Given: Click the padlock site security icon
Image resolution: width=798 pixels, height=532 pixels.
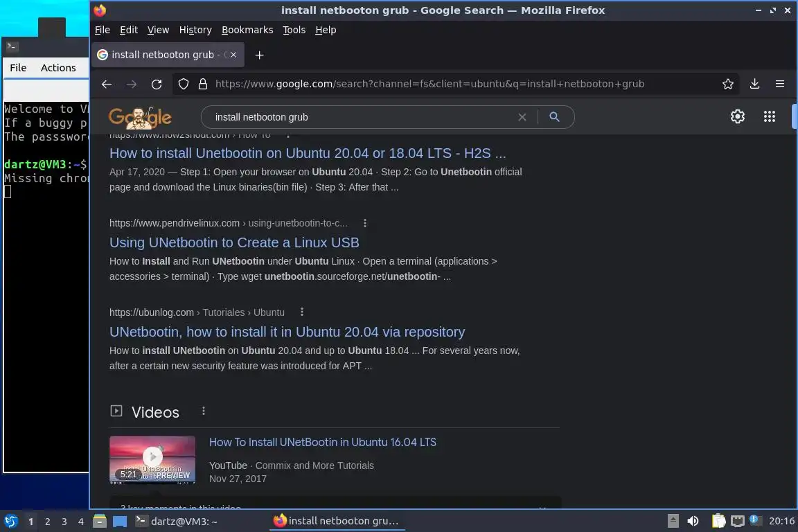Looking at the screenshot, I should tap(202, 84).
